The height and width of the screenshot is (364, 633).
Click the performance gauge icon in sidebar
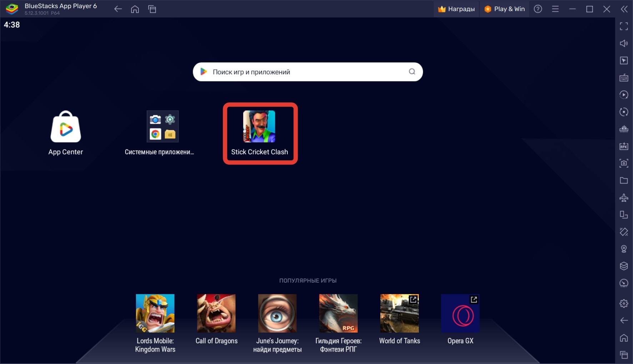click(x=624, y=283)
